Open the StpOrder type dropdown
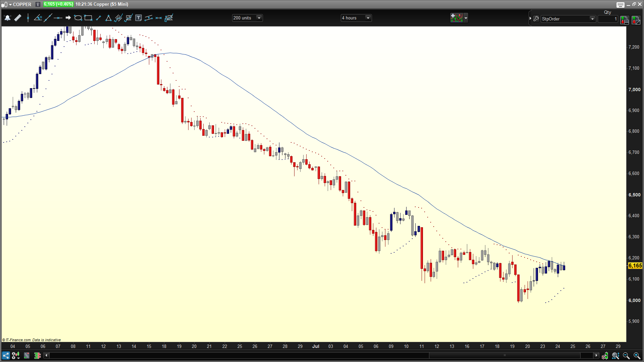The image size is (644, 362). click(x=592, y=19)
